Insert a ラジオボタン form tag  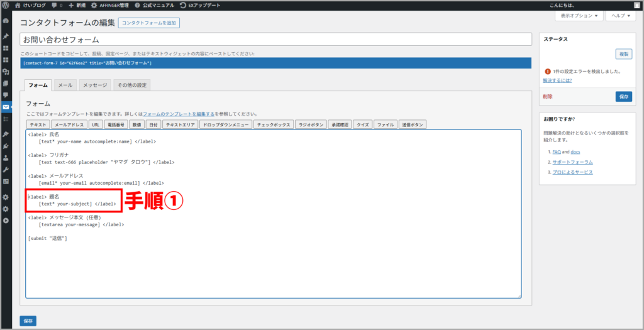click(x=311, y=124)
